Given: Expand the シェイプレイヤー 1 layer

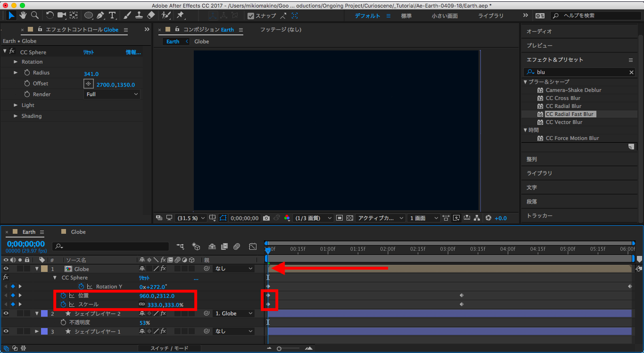Looking at the screenshot, I should coord(37,331).
